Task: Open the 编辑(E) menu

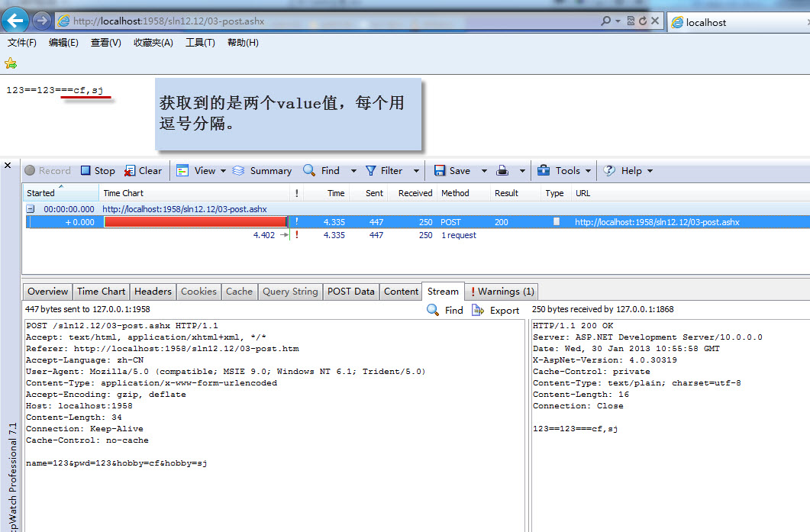Action: pos(63,42)
